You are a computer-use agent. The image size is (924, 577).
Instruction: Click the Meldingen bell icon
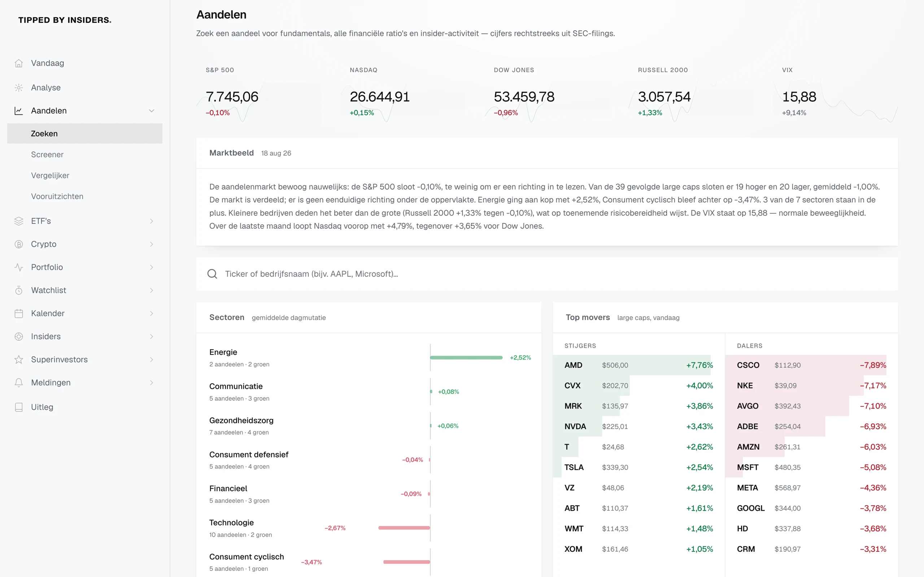click(x=19, y=383)
